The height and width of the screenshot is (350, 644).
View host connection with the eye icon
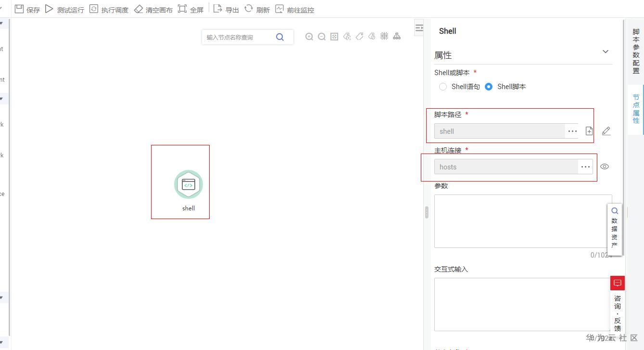[x=605, y=167]
